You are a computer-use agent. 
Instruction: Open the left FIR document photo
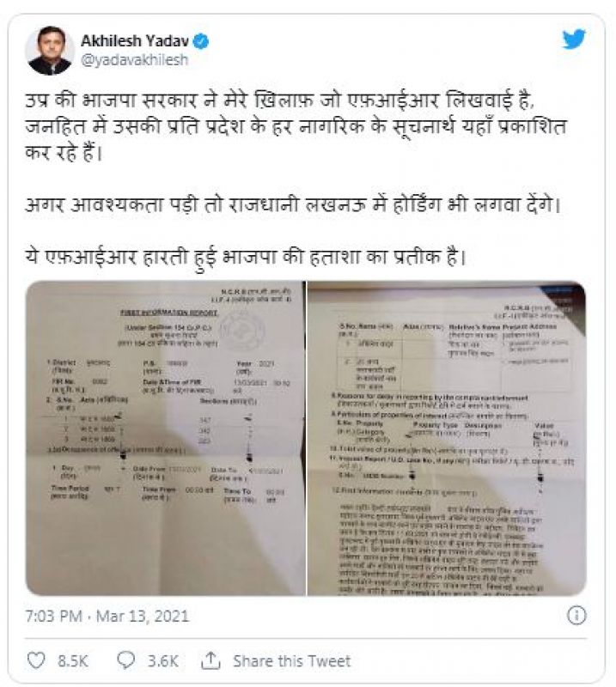click(165, 438)
